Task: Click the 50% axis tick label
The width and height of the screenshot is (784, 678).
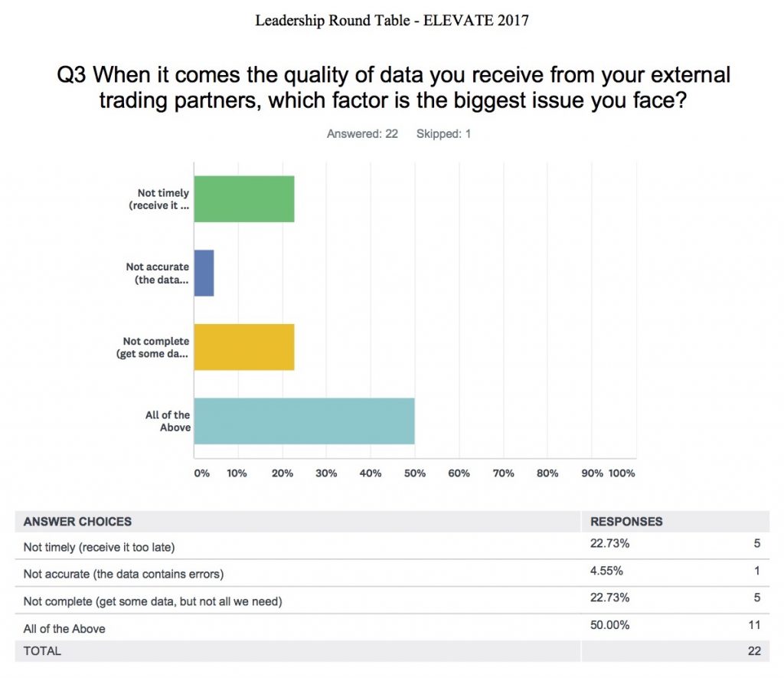Action: coord(414,473)
